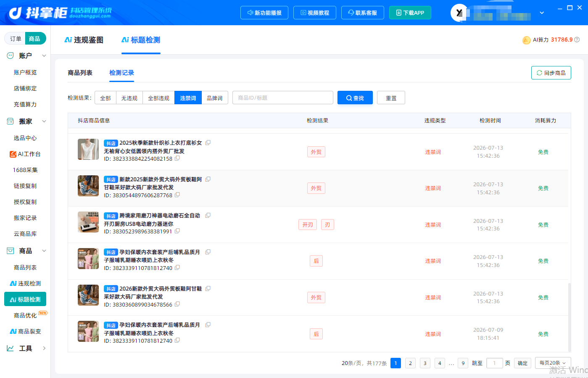The height and width of the screenshot is (378, 588).
Task: Click the results table vertical scrollbar
Action: click(x=570, y=317)
